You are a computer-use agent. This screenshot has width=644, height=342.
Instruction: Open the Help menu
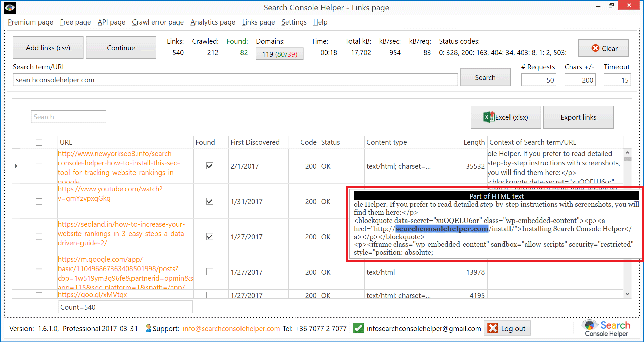[x=320, y=22]
